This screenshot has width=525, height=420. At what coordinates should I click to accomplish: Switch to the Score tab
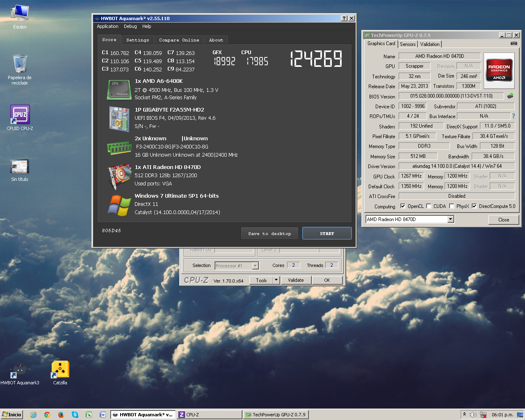(x=109, y=39)
